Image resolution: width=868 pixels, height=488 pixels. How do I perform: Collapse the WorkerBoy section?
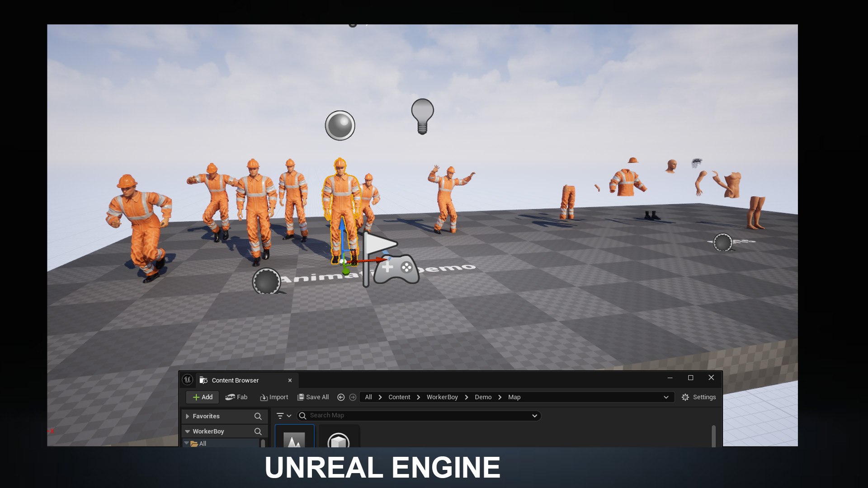tap(187, 432)
